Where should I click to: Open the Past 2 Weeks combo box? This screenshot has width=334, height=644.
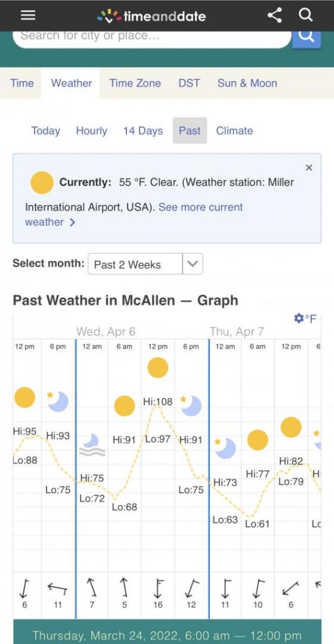point(145,264)
